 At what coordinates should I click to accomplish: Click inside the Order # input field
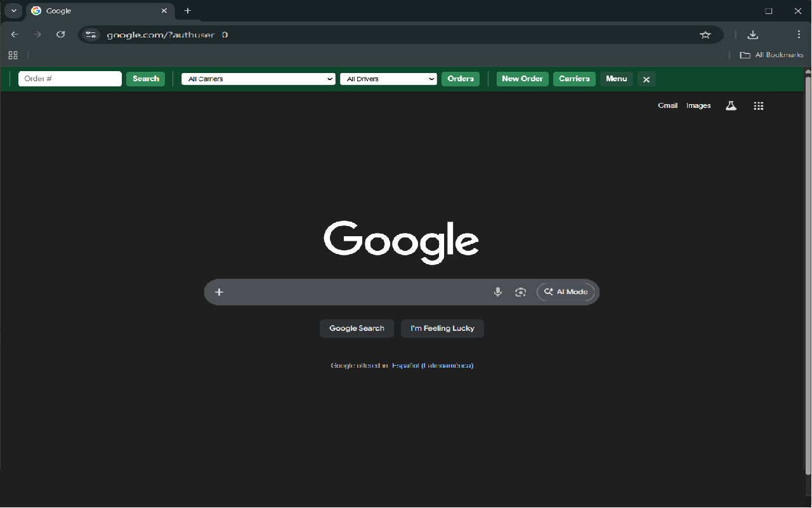70,79
